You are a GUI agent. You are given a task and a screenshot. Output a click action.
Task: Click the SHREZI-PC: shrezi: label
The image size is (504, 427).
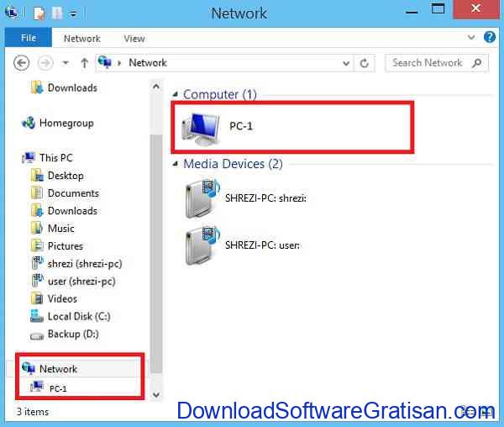265,198
